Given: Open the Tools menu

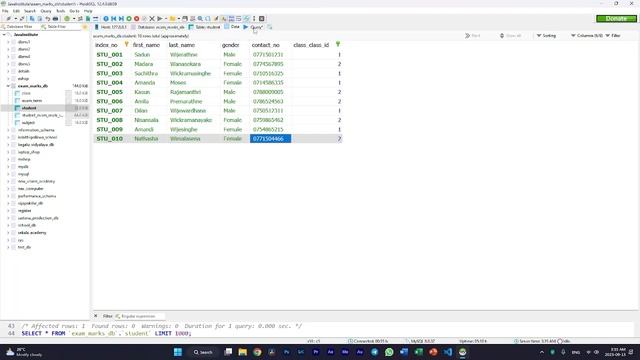Looking at the screenshot, I should click(x=60, y=11).
